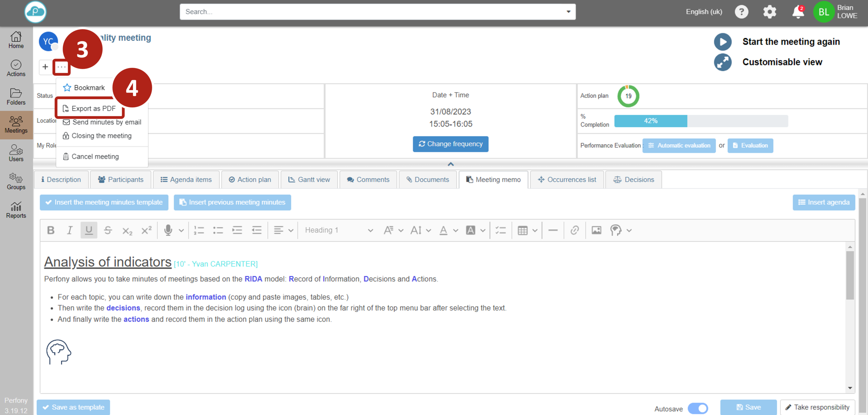This screenshot has height=415, width=868.
Task: Collapse the meeting header panel chevron
Action: (451, 164)
